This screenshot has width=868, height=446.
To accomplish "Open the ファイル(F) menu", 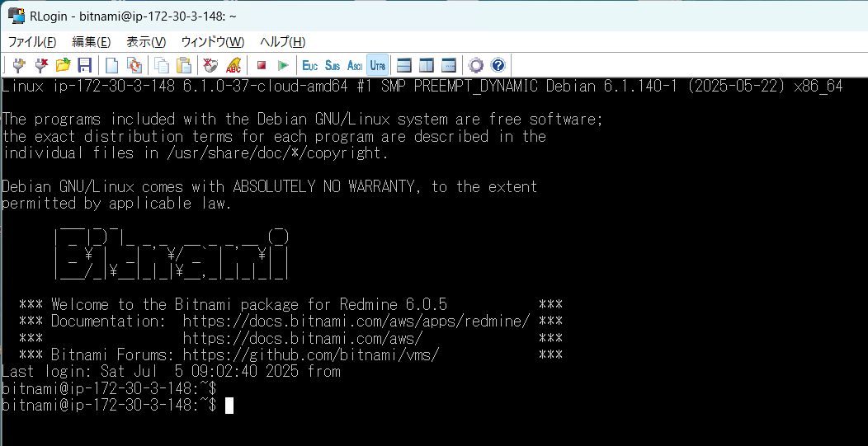I will point(32,42).
